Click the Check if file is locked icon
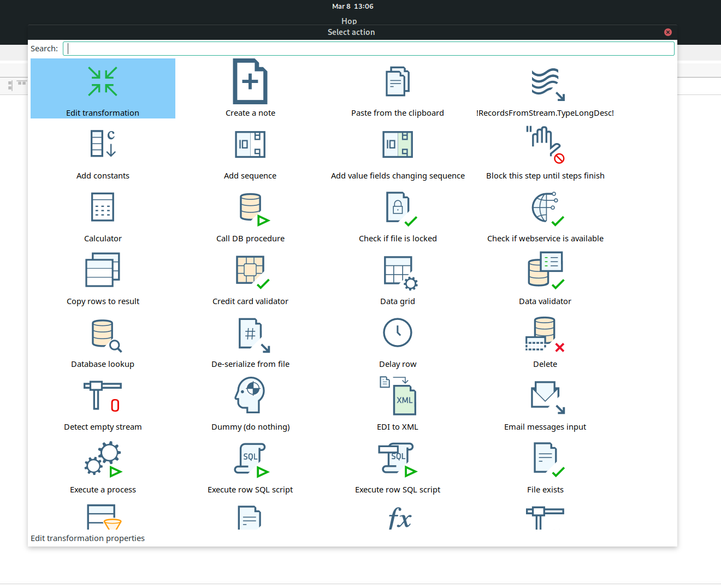 click(x=400, y=209)
